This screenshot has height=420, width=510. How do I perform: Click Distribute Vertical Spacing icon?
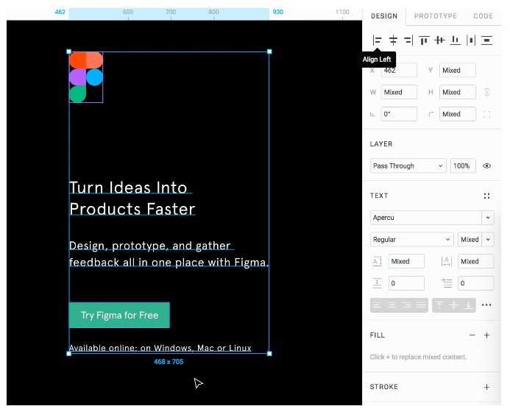pyautogui.click(x=486, y=40)
